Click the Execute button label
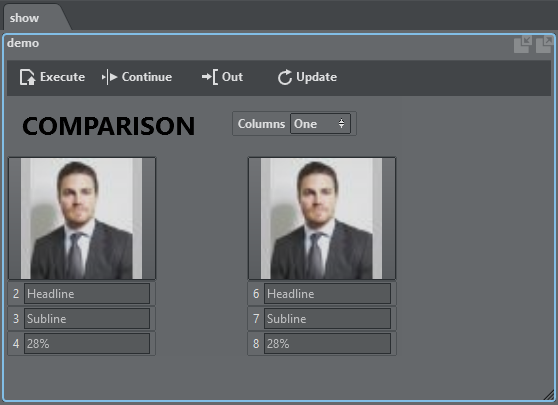 tap(62, 77)
